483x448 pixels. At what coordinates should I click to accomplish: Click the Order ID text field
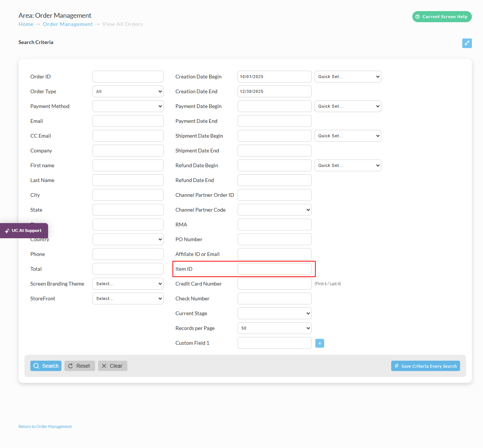[128, 77]
